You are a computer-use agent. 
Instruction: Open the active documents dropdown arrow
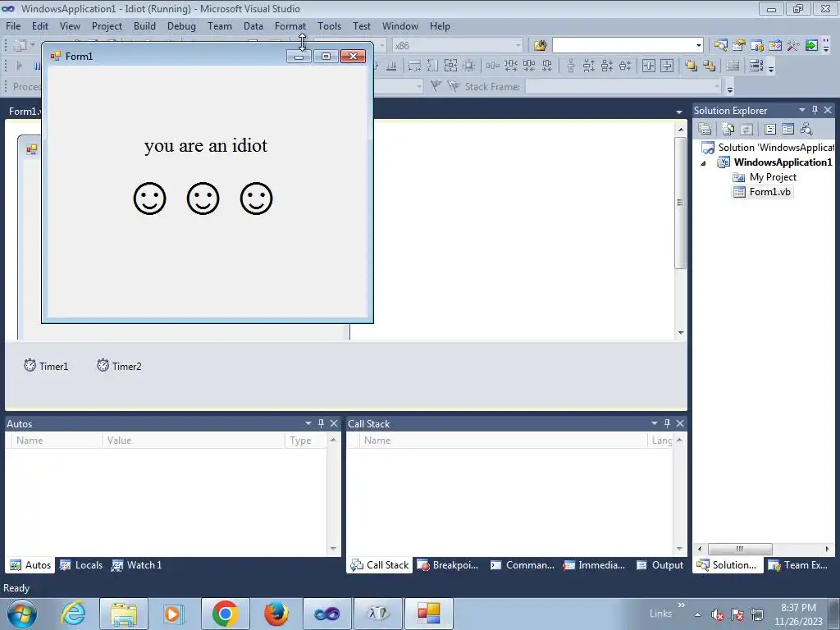click(679, 112)
